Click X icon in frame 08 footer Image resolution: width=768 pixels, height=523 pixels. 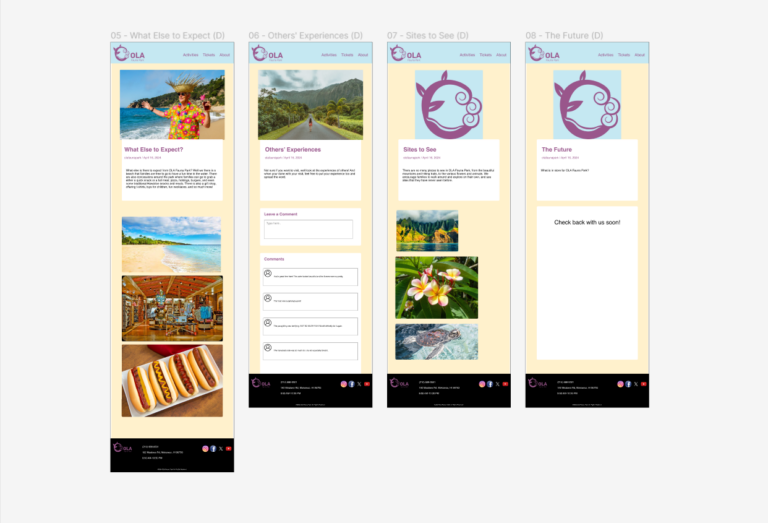(636, 384)
